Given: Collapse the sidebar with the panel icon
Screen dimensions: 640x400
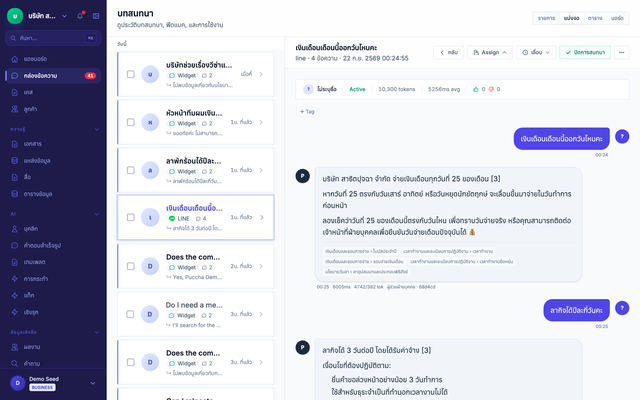Looking at the screenshot, I should 96,16.
